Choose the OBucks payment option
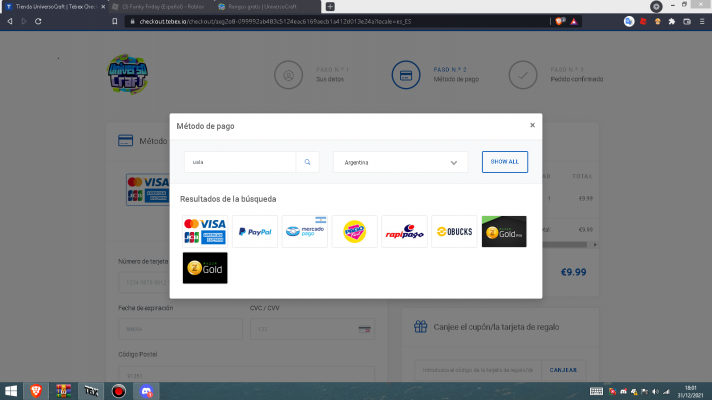This screenshot has width=712, height=400. click(x=454, y=231)
